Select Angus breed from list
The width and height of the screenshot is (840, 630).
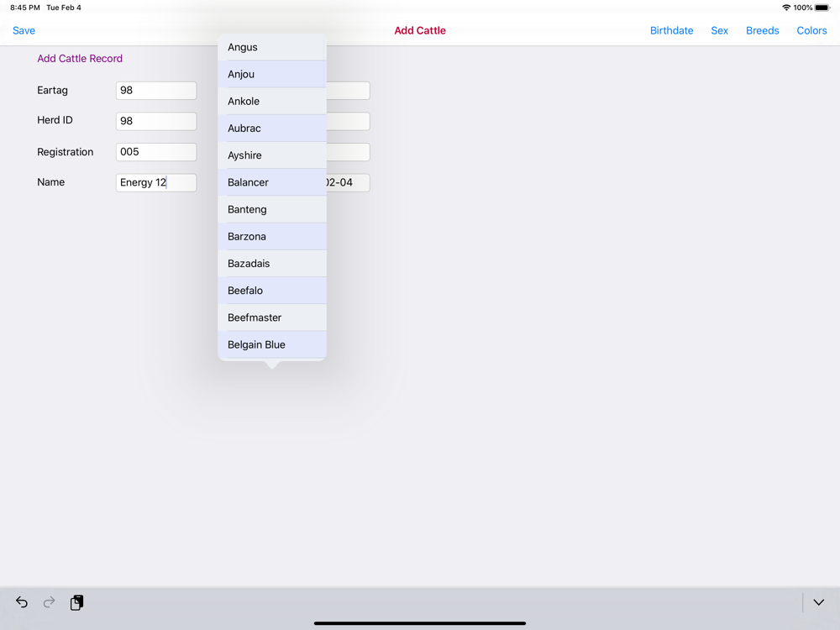272,47
